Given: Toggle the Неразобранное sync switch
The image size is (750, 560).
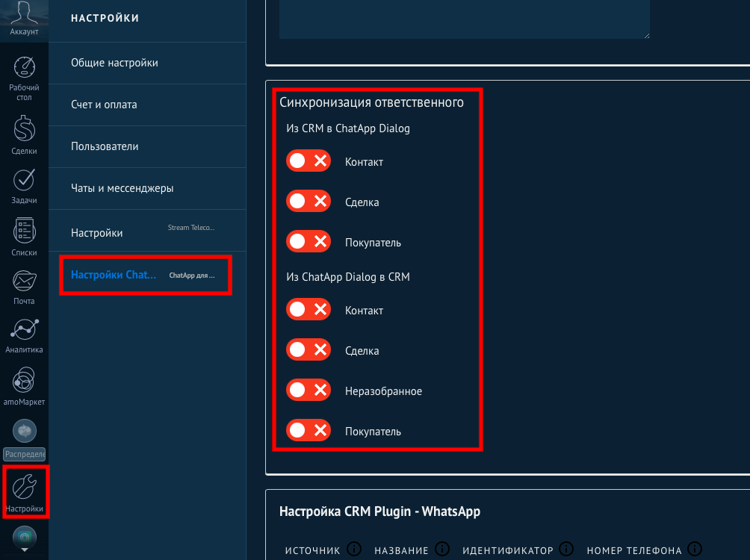Looking at the screenshot, I should [308, 391].
